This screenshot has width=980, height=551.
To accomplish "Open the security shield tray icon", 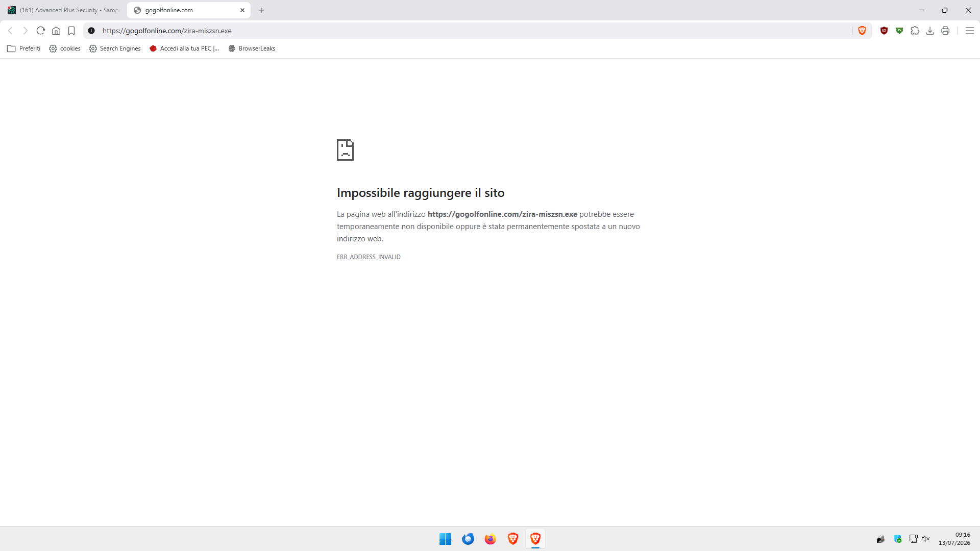I will 898,539.
